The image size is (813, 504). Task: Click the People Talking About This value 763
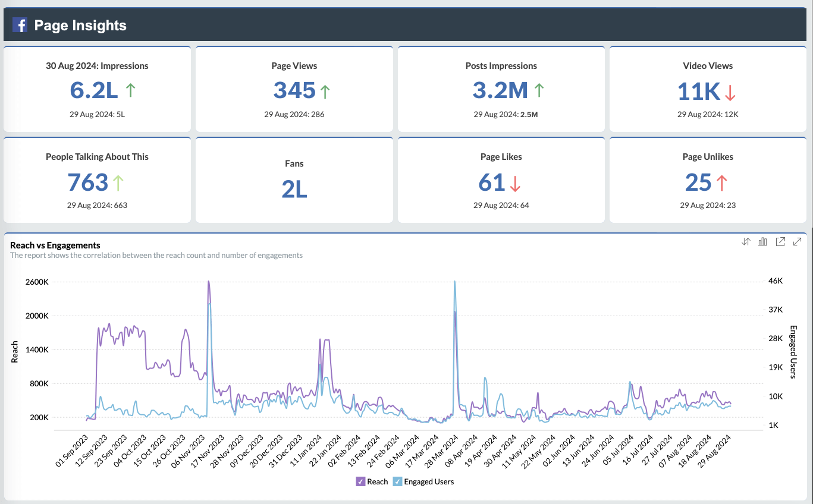(x=88, y=182)
